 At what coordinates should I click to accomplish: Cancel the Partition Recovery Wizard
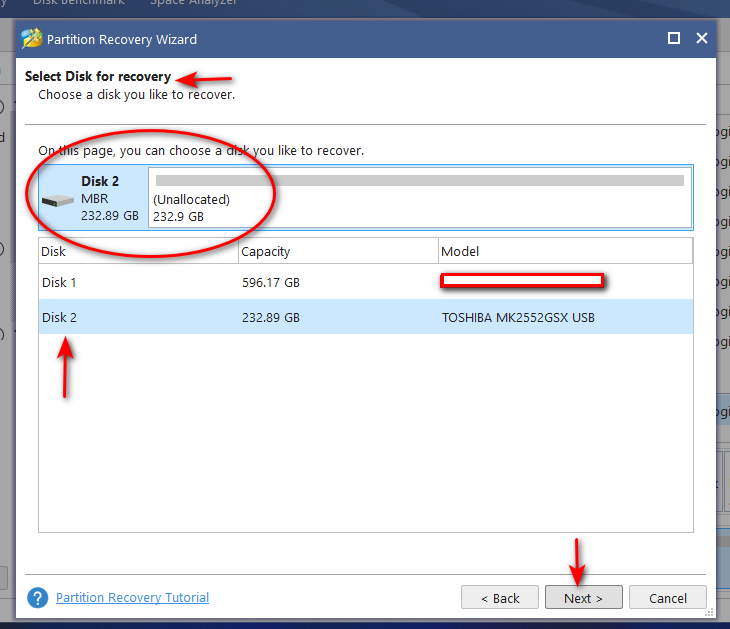click(x=668, y=597)
